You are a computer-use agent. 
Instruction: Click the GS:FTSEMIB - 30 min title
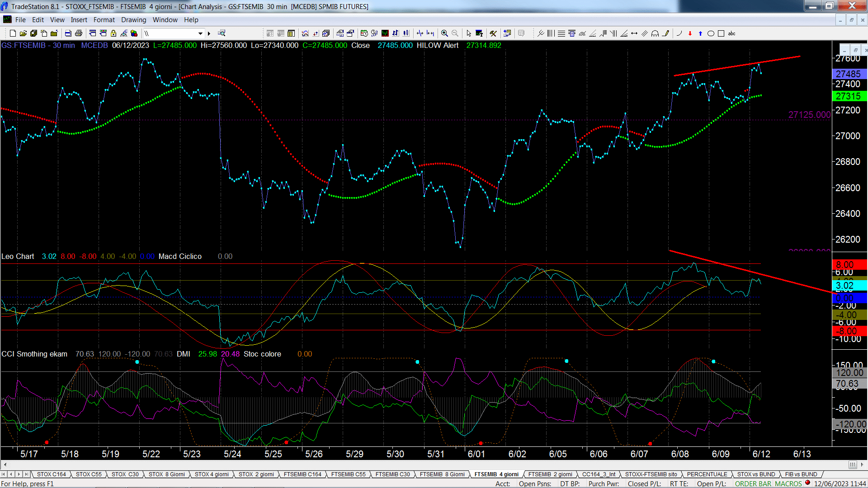pyautogui.click(x=38, y=45)
